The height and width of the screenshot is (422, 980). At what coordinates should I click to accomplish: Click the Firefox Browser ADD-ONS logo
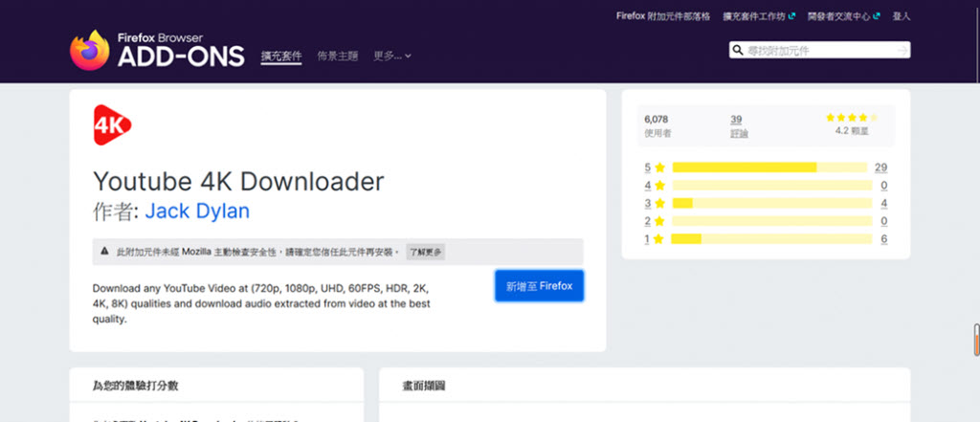coord(157,50)
